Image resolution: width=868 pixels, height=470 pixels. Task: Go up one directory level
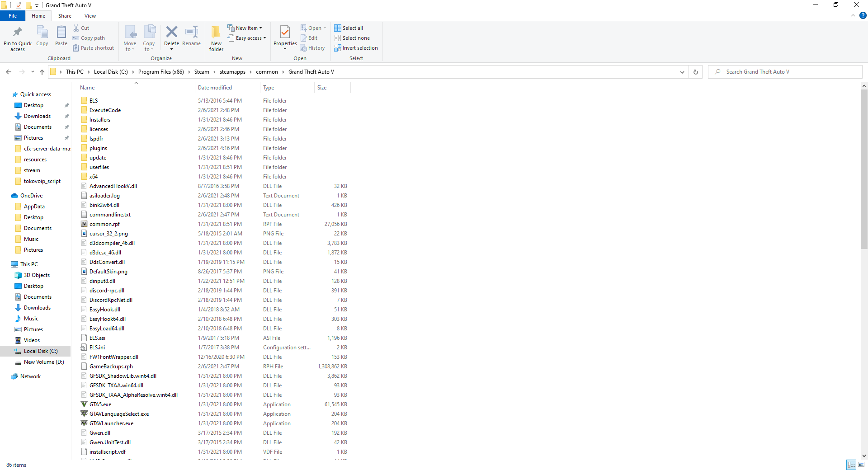(x=42, y=72)
